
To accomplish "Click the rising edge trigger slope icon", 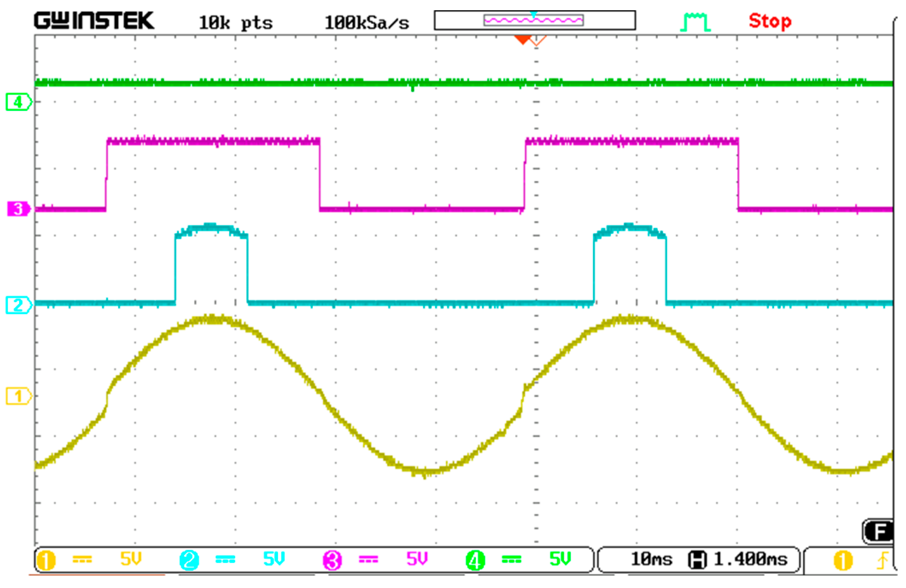I will point(882,560).
